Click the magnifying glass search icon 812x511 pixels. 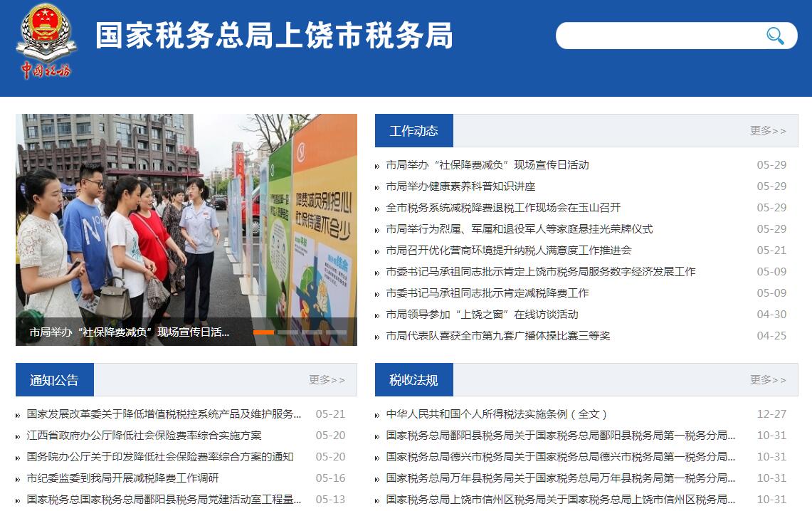(775, 36)
